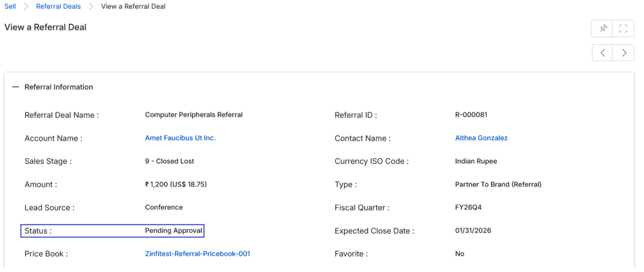Screen dimensions: 644x272
Task: Click the 'Type :' label
Action: (x=345, y=184)
